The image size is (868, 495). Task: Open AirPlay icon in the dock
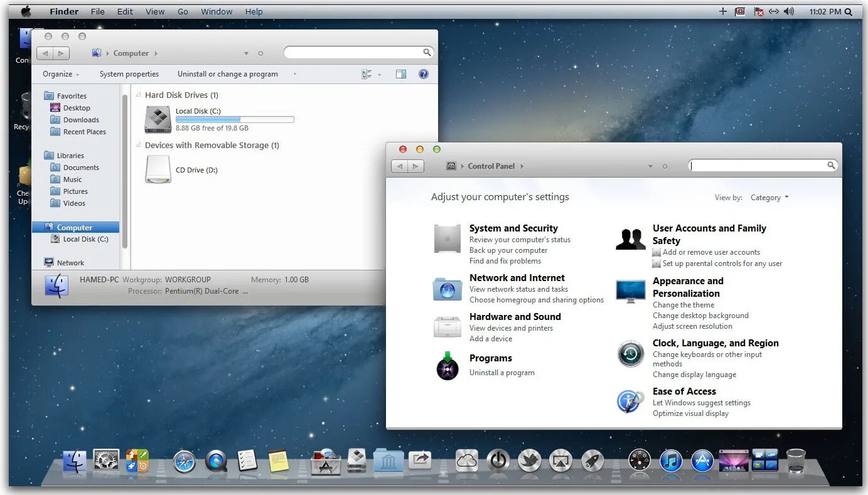[x=560, y=461]
